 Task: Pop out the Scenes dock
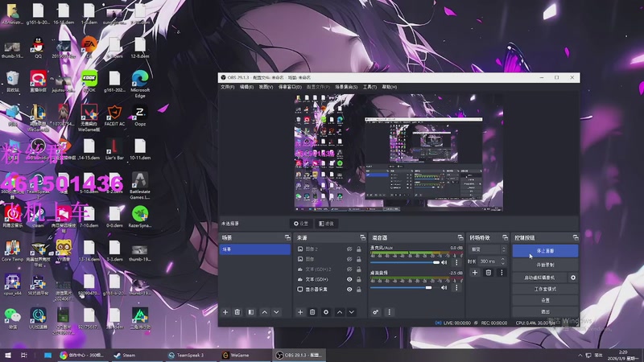287,237
